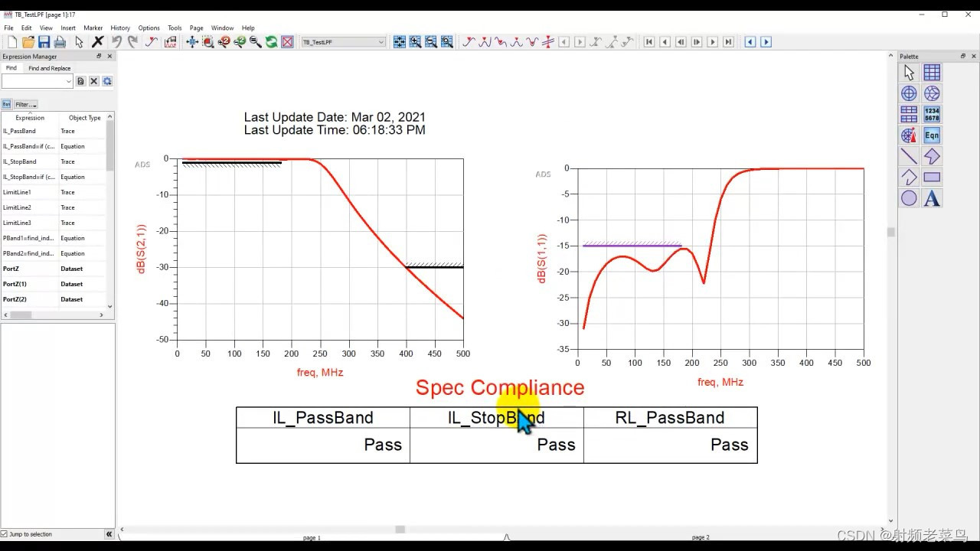Choose the text annotation tool in the Palette
The width and height of the screenshot is (980, 551).
tap(932, 198)
